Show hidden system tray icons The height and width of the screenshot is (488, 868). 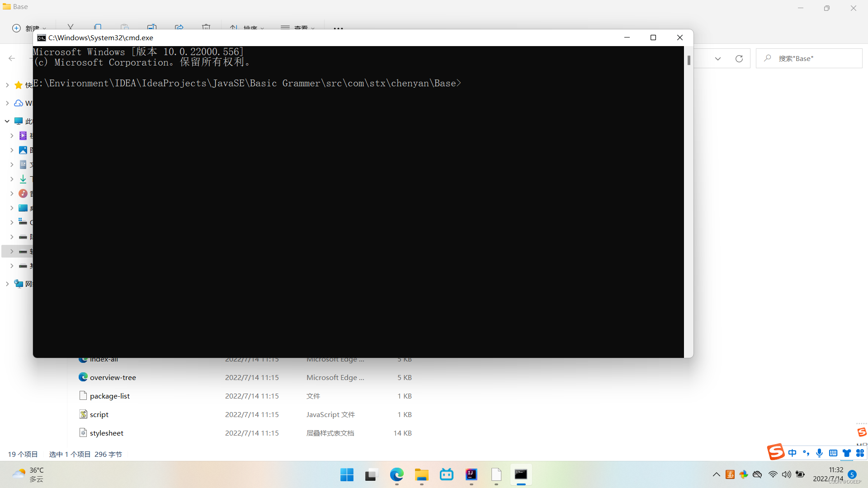[716, 474]
